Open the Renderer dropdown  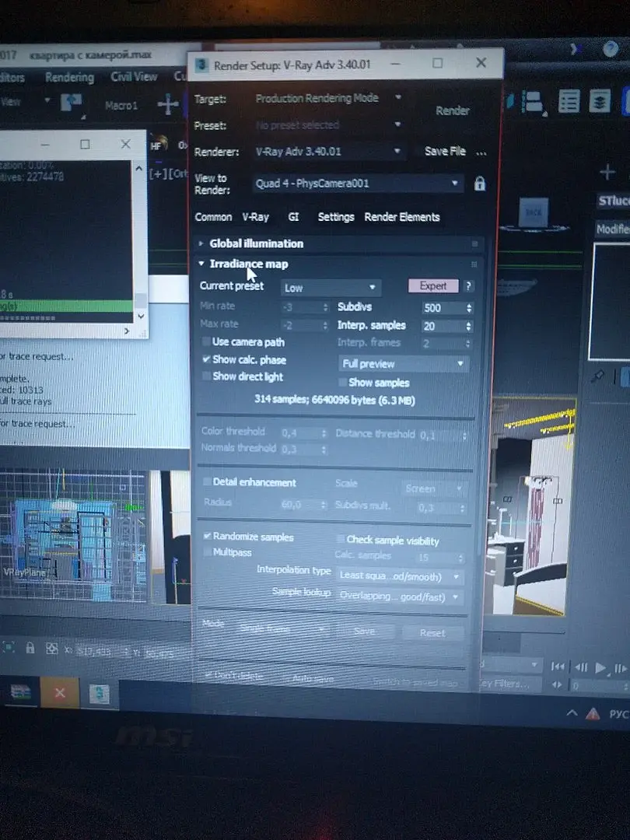328,151
